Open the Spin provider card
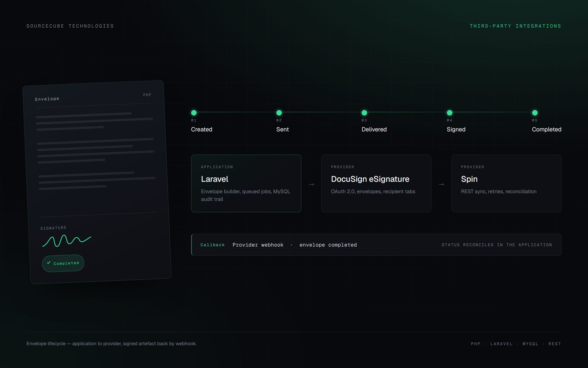The width and height of the screenshot is (588, 368). coord(506,183)
